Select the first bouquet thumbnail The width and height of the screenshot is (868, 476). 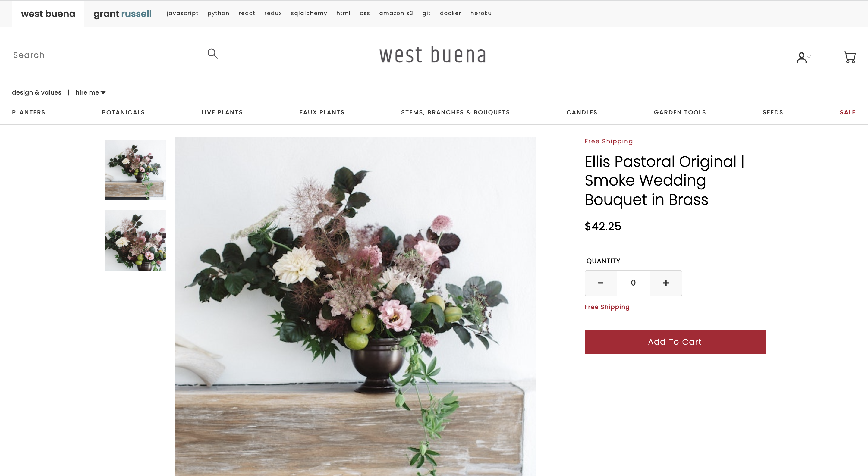[x=135, y=170]
